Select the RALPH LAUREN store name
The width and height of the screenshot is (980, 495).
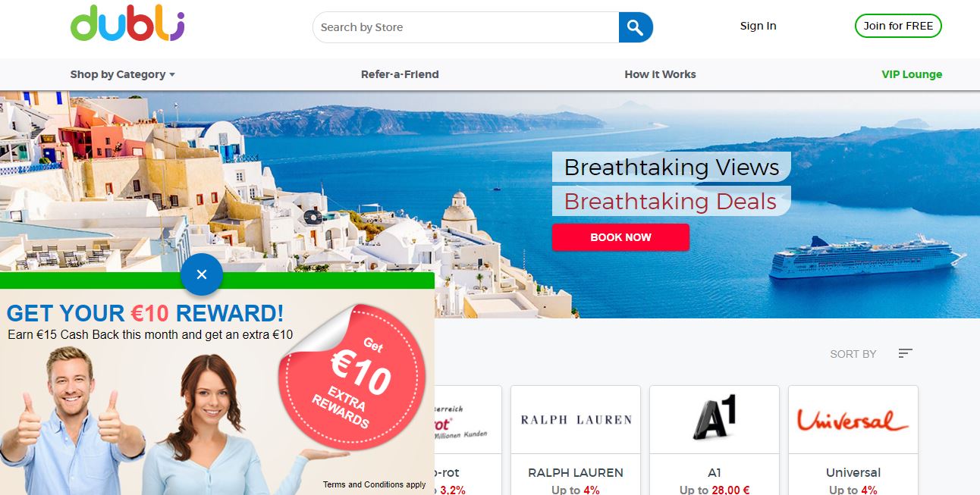point(576,472)
